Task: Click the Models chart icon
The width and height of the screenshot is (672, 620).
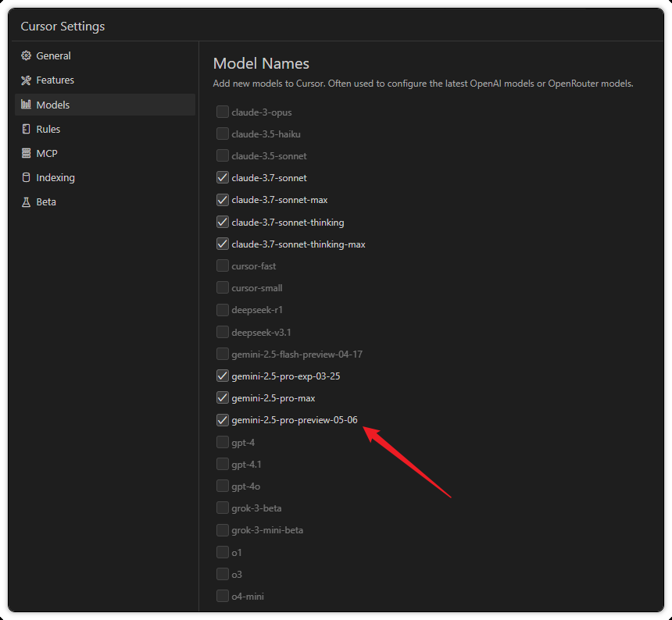Action: (26, 105)
